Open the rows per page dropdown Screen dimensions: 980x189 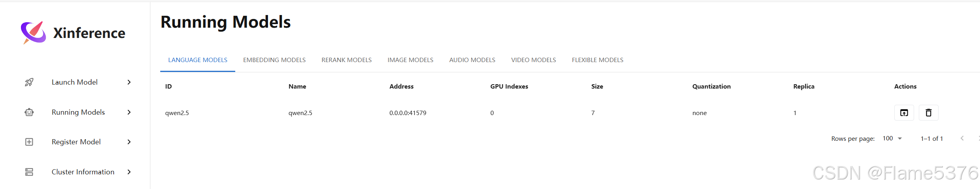[x=892, y=138]
